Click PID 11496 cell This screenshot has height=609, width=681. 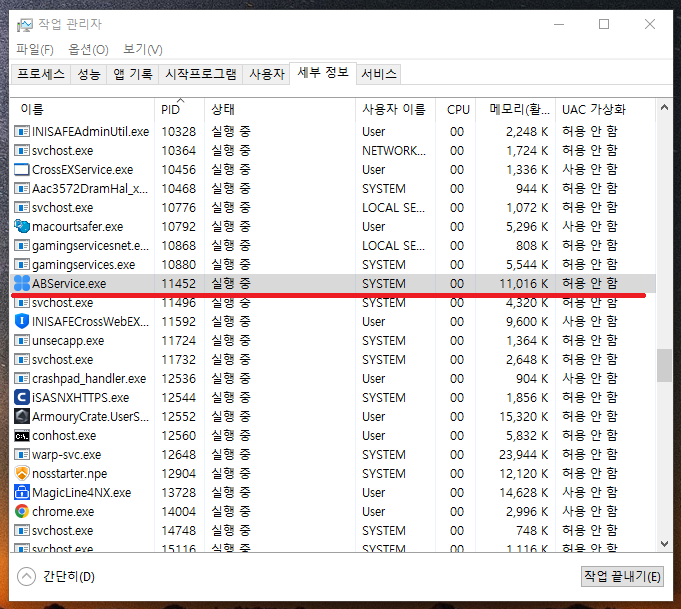[179, 303]
